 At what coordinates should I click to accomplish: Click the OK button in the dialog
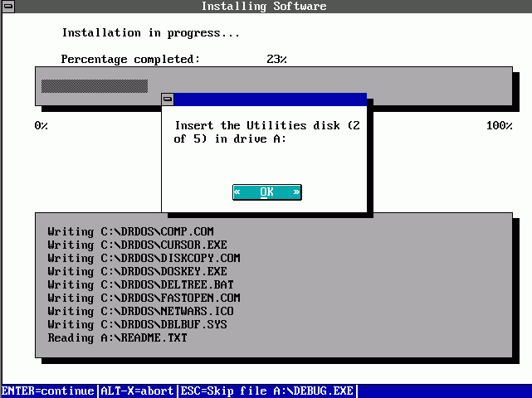[267, 192]
